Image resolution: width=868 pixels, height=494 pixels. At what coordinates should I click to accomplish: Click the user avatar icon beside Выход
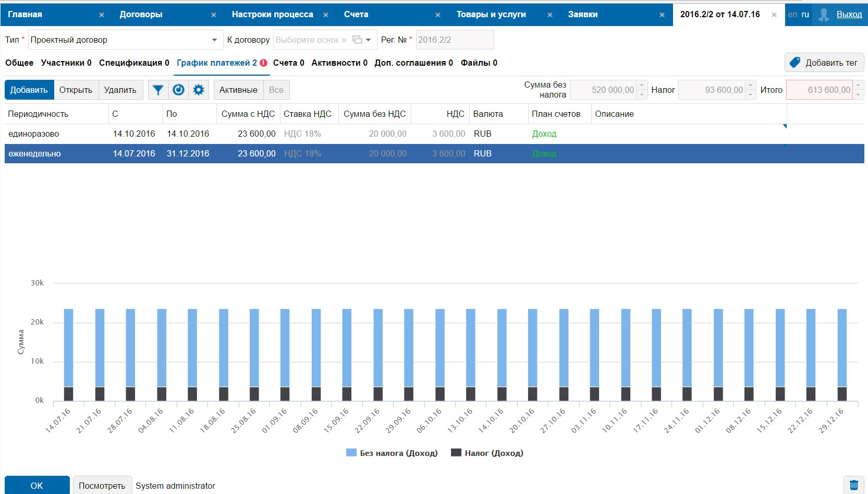[x=824, y=15]
